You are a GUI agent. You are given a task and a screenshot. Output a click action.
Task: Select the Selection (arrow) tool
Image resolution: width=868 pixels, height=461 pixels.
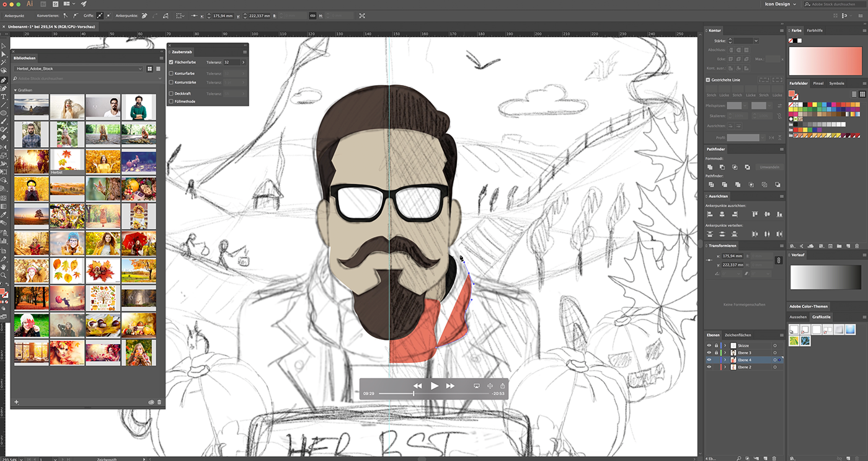(x=4, y=46)
